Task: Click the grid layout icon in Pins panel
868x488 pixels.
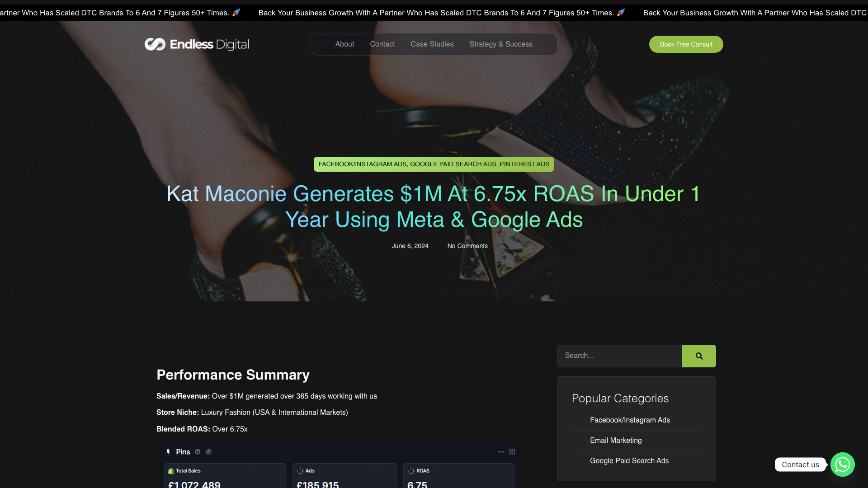Action: 512,452
